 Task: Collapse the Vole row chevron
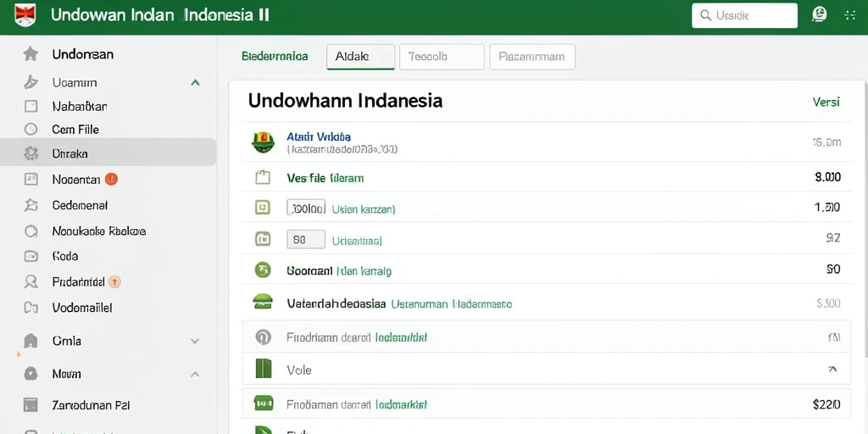tap(832, 370)
